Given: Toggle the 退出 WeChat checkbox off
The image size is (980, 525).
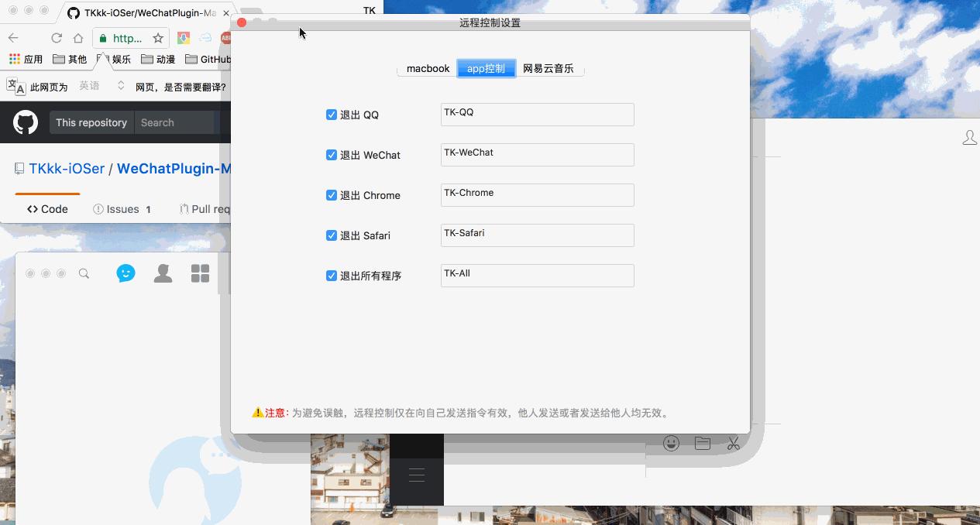Looking at the screenshot, I should point(331,154).
